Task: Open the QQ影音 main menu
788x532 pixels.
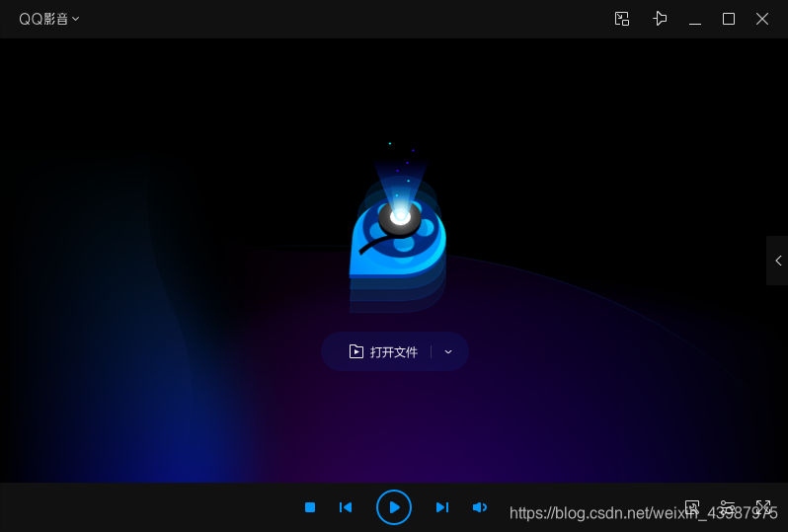Action: pos(48,19)
